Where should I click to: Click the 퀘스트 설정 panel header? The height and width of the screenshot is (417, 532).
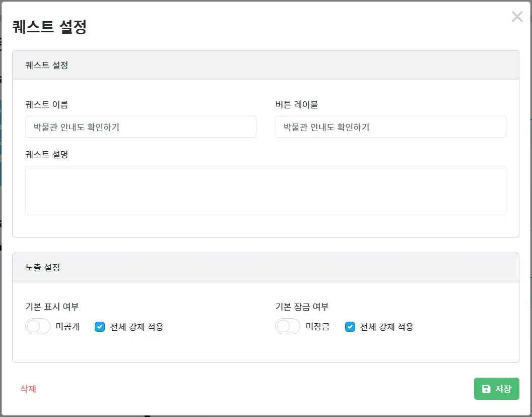(x=265, y=66)
